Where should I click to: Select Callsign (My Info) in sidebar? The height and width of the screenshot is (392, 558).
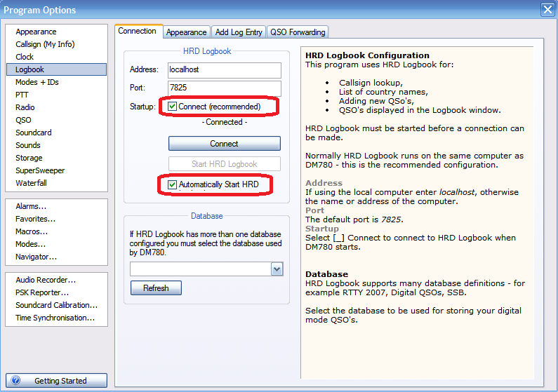point(45,44)
